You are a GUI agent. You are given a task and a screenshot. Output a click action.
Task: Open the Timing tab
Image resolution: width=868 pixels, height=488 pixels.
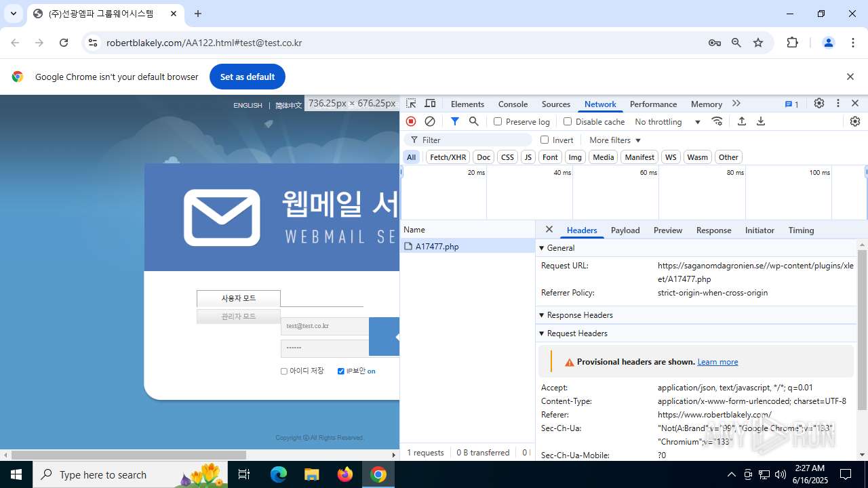tap(801, 230)
